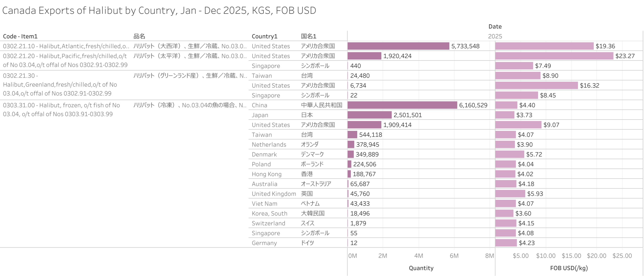
Task: Click the China quantity bar
Action: (402, 105)
